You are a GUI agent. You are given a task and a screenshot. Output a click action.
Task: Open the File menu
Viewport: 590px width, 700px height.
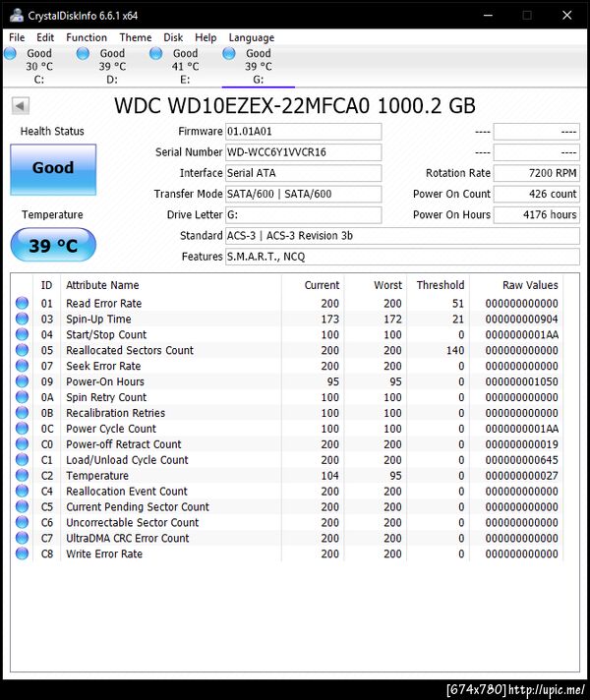[x=17, y=37]
